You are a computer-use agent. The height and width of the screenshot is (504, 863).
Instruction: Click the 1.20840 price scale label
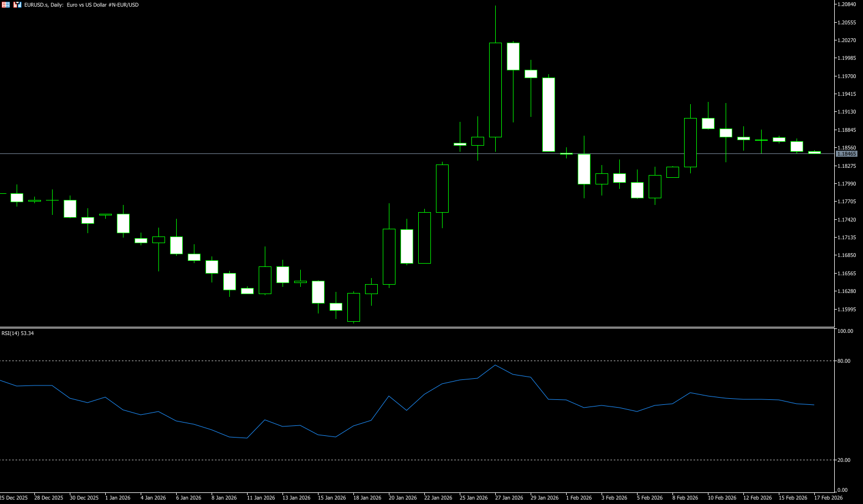click(847, 4)
